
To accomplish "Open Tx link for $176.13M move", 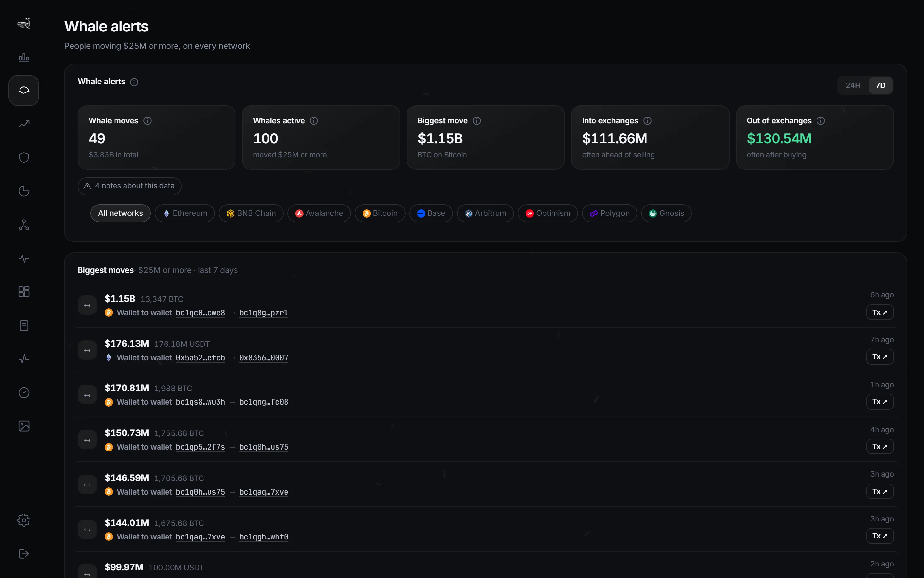I will (880, 357).
